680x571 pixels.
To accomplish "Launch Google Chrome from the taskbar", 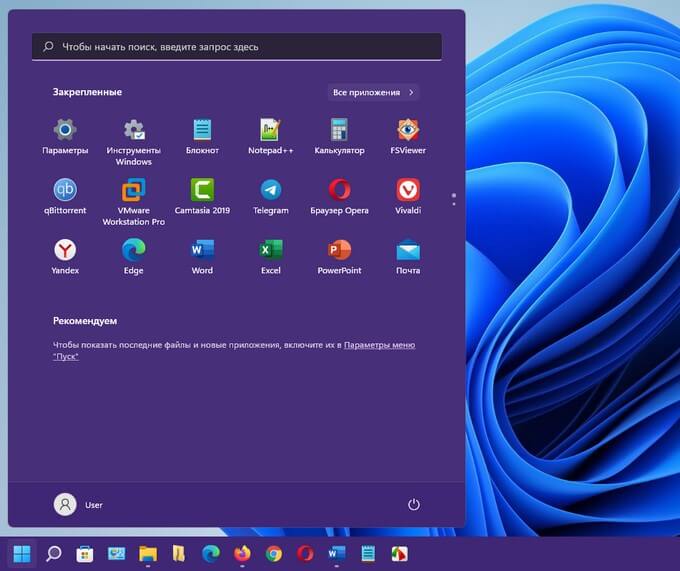I will [x=274, y=554].
